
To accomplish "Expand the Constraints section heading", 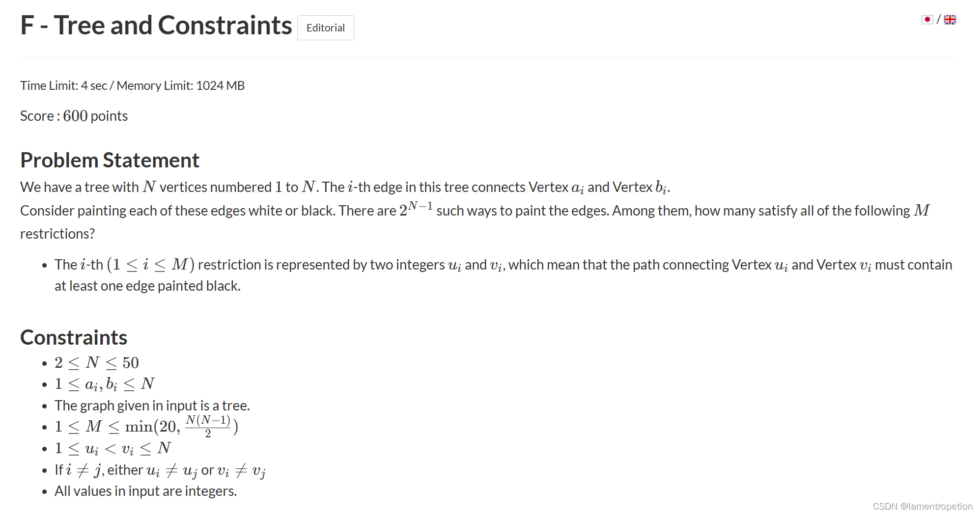I will [74, 337].
